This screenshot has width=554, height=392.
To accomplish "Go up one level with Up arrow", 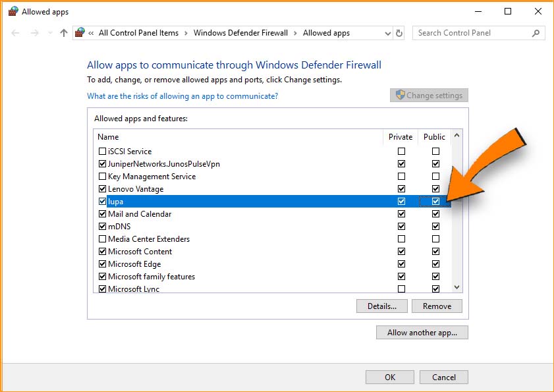I will 63,33.
